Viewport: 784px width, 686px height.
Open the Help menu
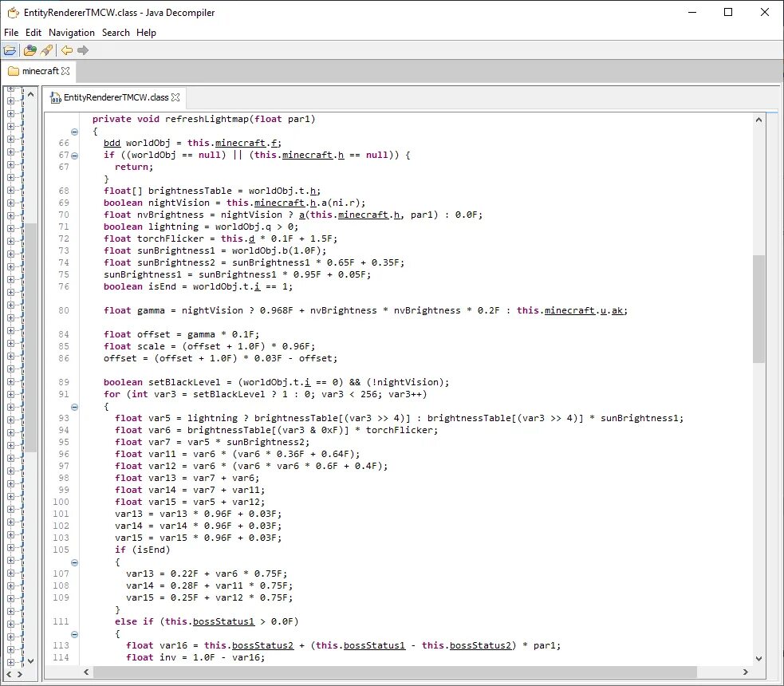tap(146, 33)
